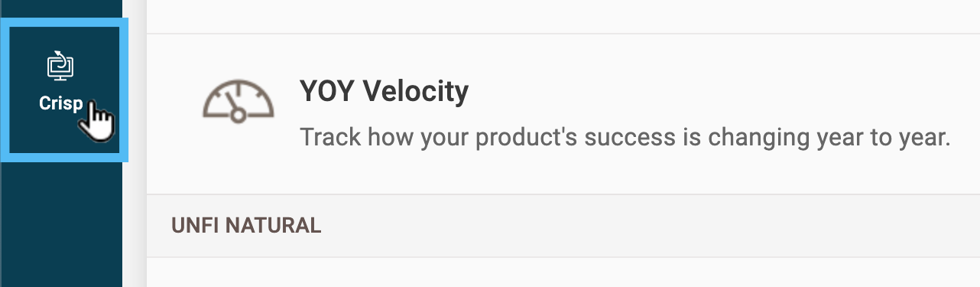Screen dimensions: 980x287
Task: Click the blank row beneath UNFI NATURAL
Action: point(563,272)
